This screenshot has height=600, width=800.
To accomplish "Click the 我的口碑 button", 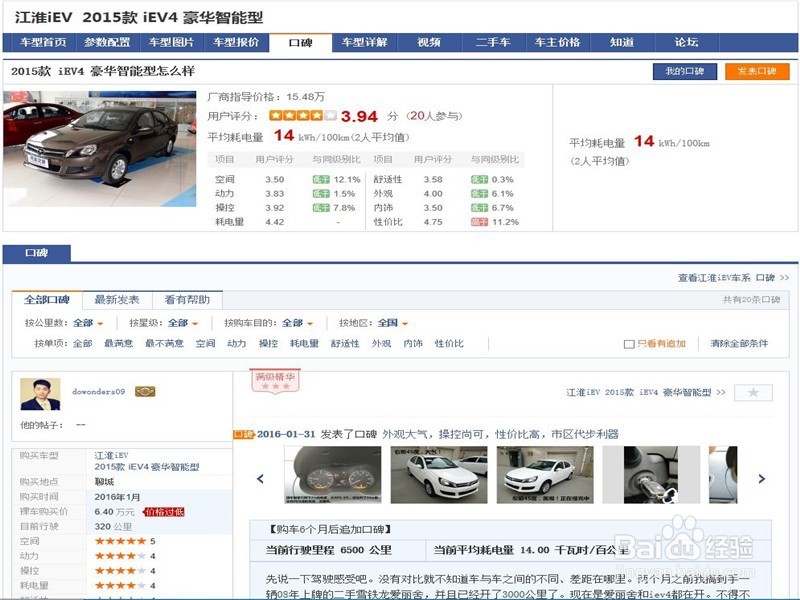I will (685, 71).
